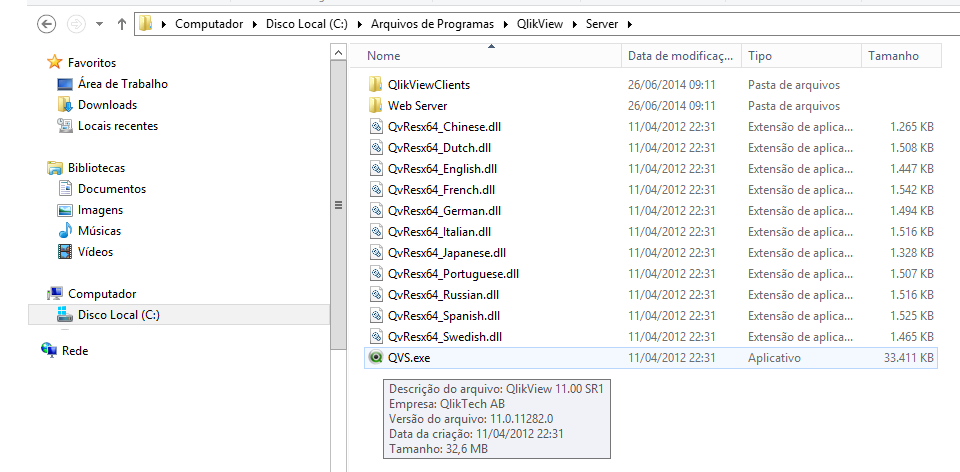
Task: Expand the arrow after Server breadcrumb
Action: click(629, 24)
